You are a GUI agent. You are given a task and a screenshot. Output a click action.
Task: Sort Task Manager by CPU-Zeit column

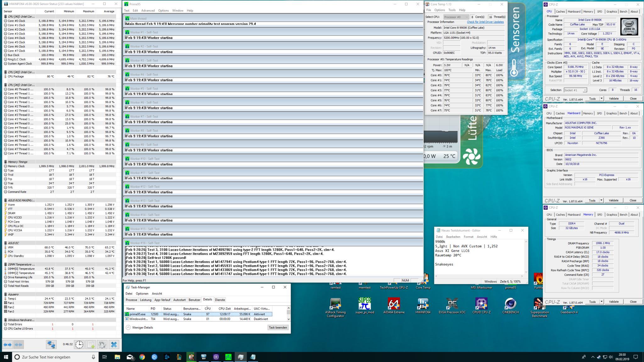(x=225, y=309)
